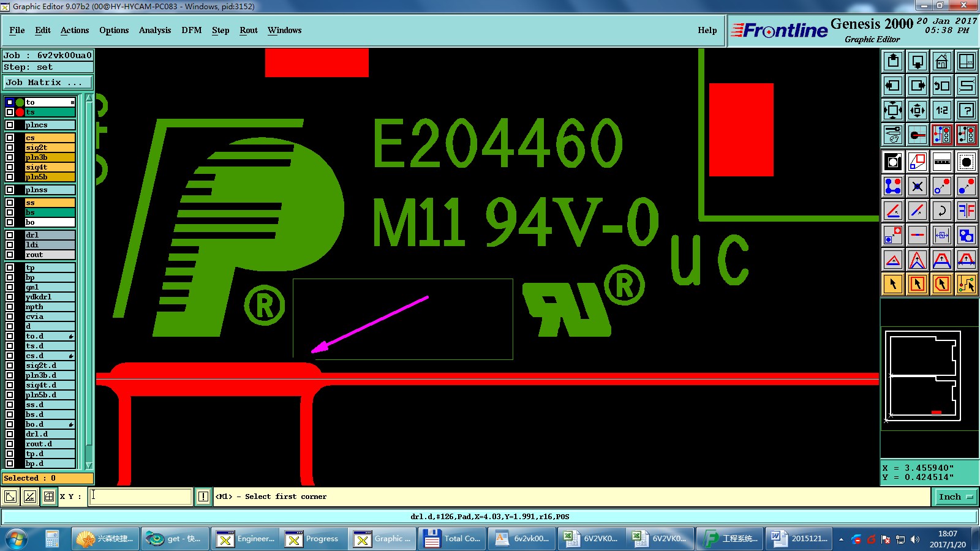
Task: Open the Actions menu
Action: [x=75, y=30]
